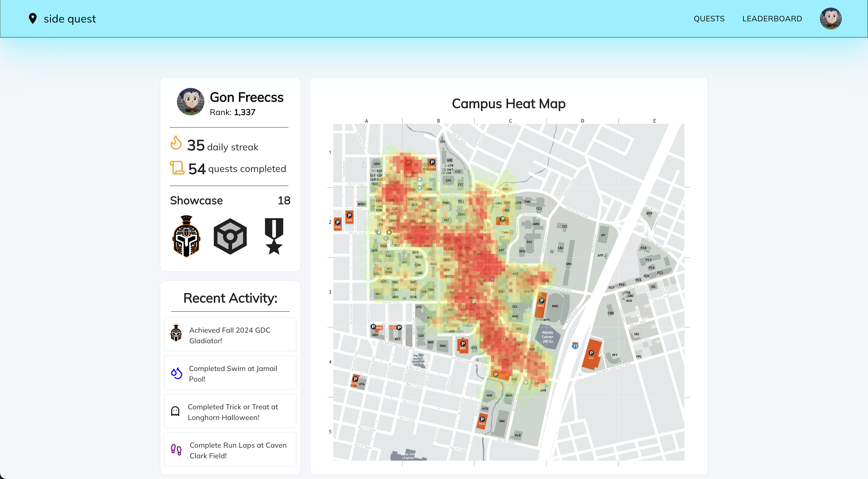
Task: Click the ghost Halloween activity icon
Action: click(x=175, y=411)
